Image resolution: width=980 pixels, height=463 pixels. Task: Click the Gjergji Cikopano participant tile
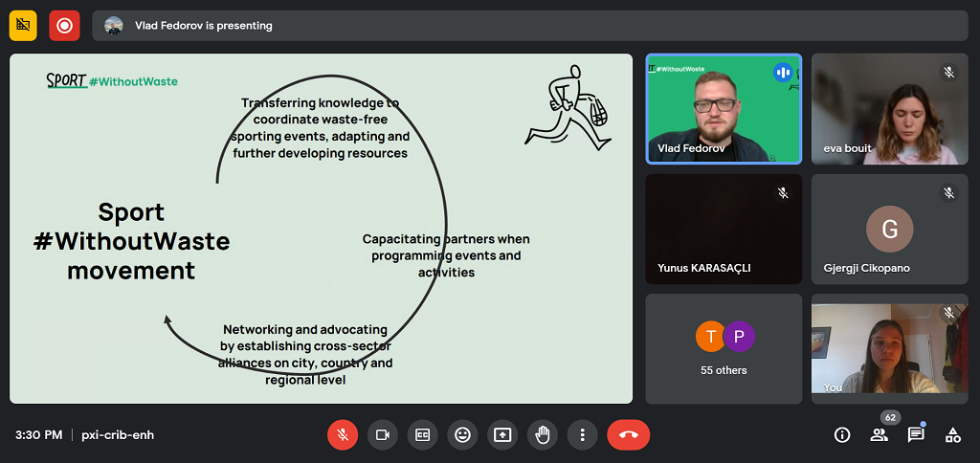[889, 230]
